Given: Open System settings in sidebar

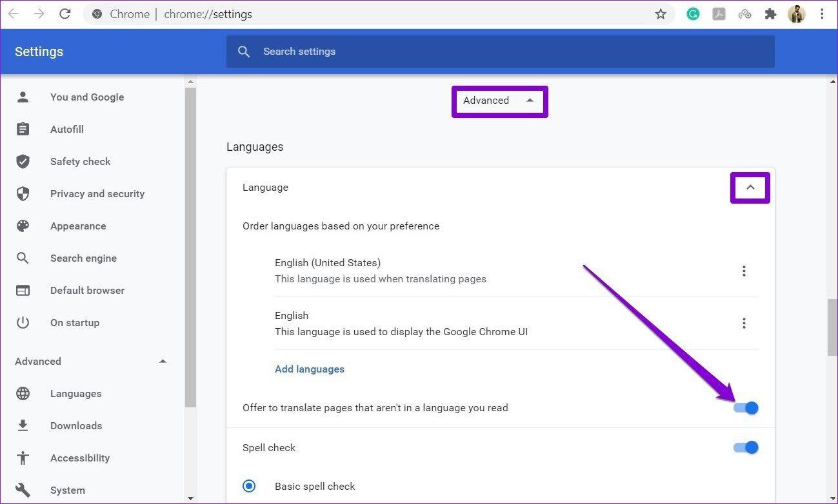Looking at the screenshot, I should pyautogui.click(x=68, y=490).
